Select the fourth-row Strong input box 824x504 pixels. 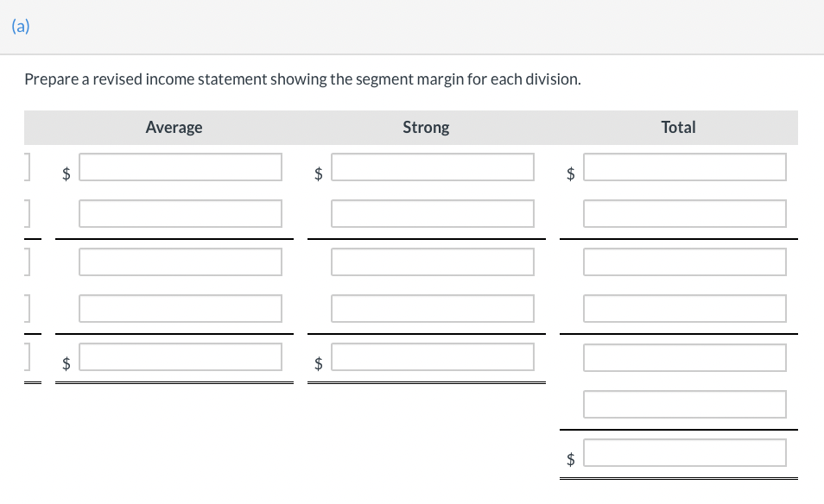click(433, 309)
